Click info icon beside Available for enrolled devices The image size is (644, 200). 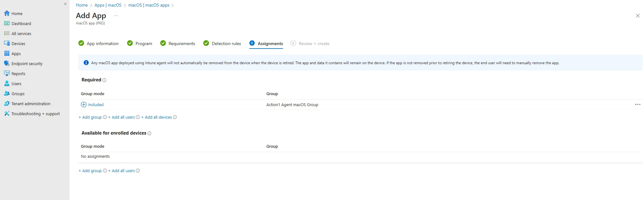click(x=149, y=133)
